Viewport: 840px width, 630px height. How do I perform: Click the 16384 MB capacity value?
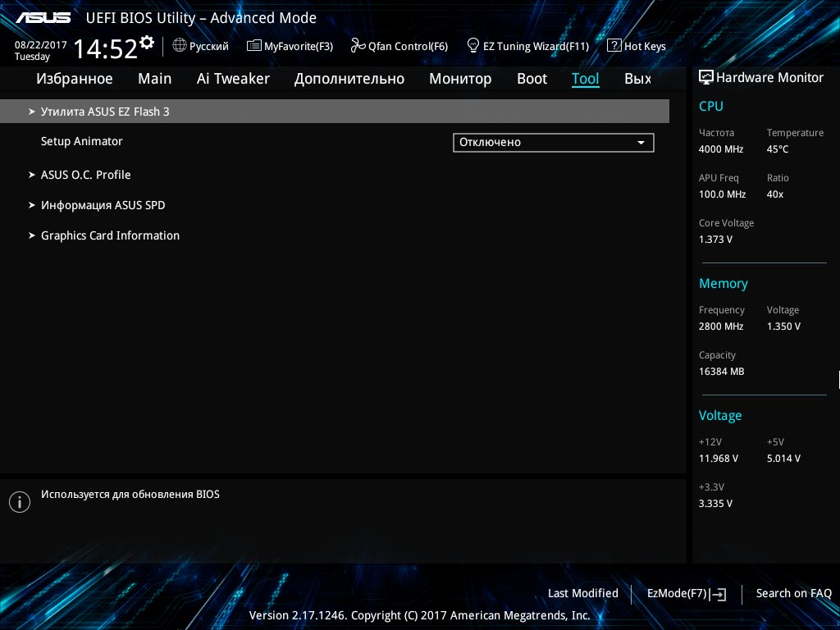(722, 372)
